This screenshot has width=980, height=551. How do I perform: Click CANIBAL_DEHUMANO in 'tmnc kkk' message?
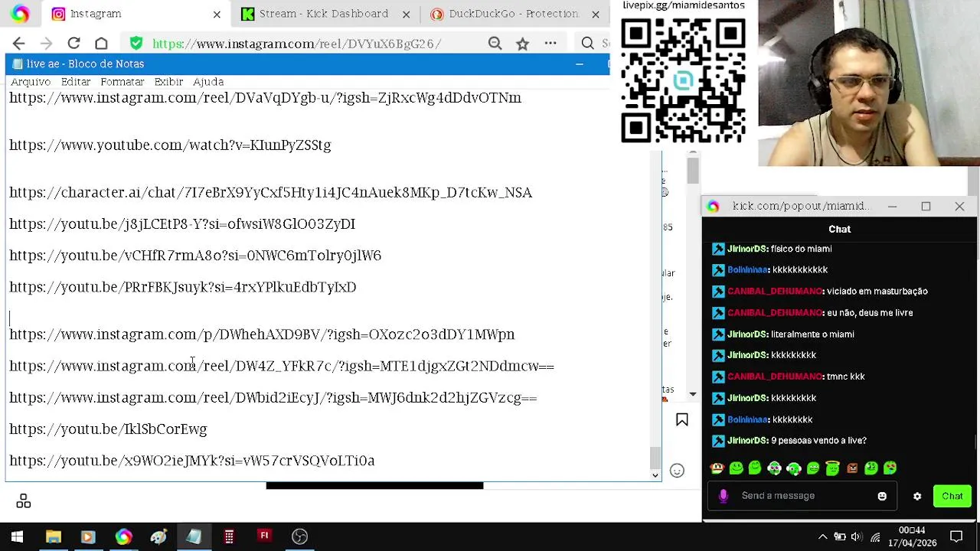(775, 377)
